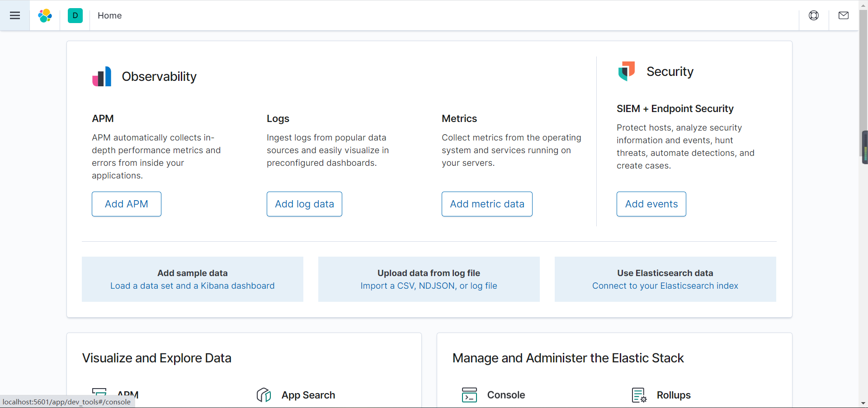Click the Logs section title
The width and height of the screenshot is (868, 408).
[x=278, y=118]
